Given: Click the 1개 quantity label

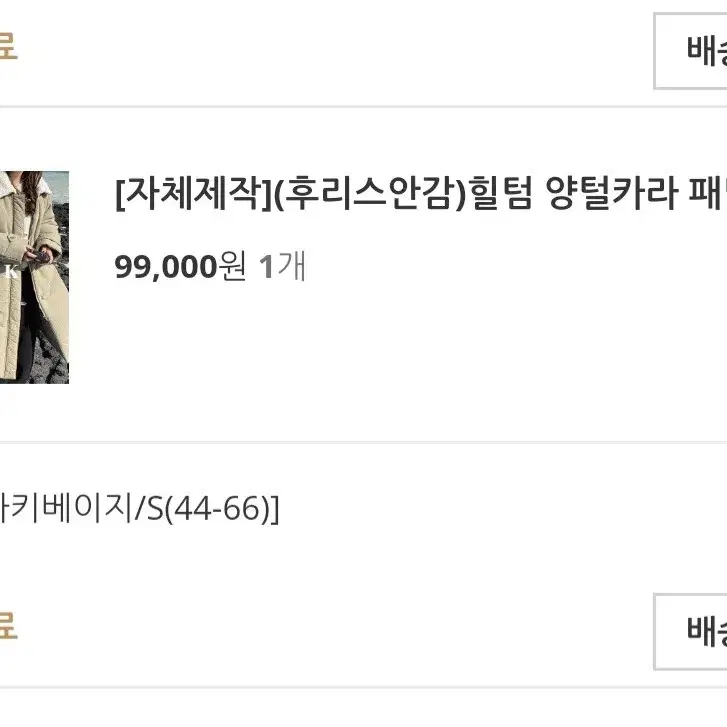Looking at the screenshot, I should point(282,267).
